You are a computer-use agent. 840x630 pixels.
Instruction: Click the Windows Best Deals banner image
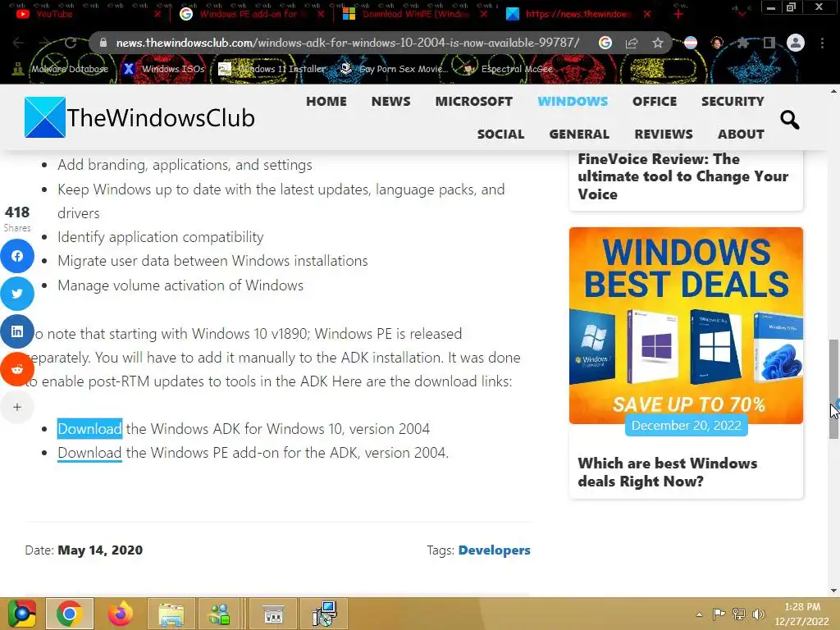686,325
